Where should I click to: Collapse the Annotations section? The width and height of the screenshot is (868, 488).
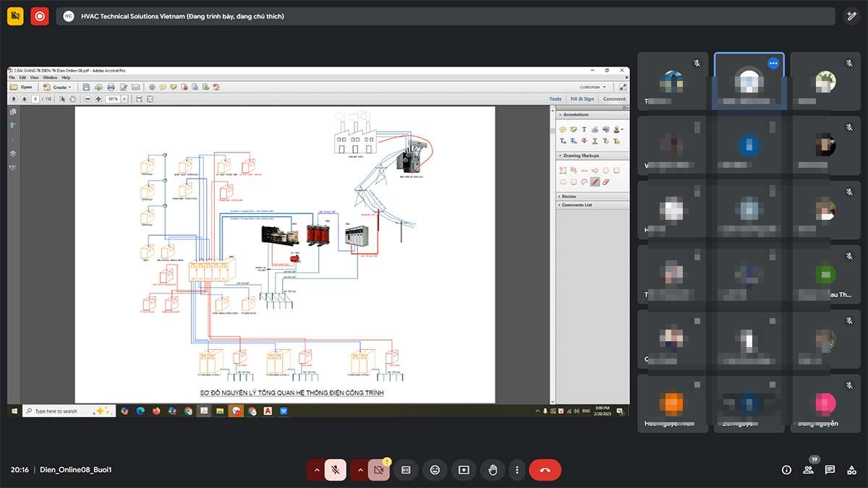coord(592,115)
